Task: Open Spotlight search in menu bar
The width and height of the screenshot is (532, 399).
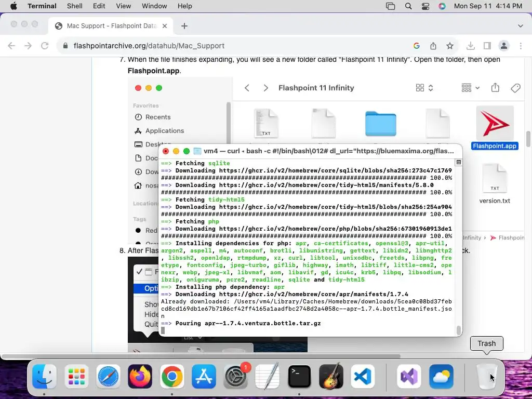Action: coord(408,6)
